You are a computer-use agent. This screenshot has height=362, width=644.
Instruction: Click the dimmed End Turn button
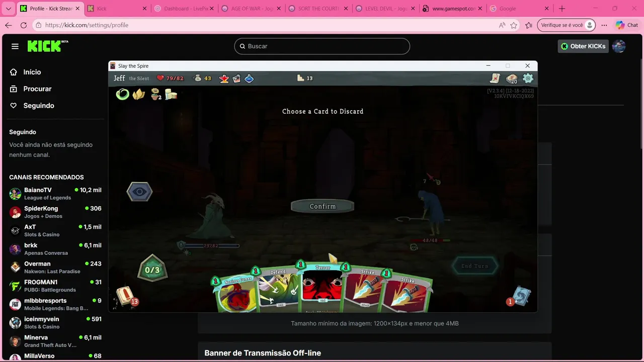point(474,266)
